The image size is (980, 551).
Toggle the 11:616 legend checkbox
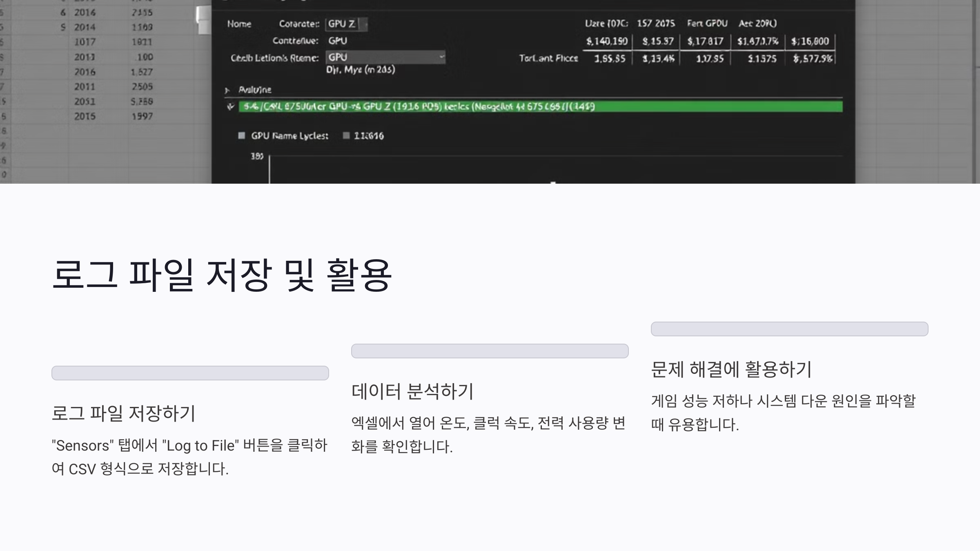click(x=346, y=136)
